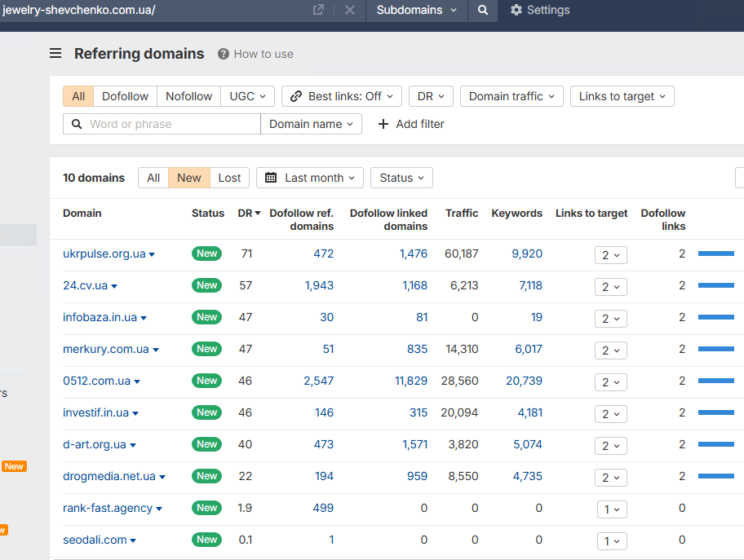Open target URL in new tab icon
Screen dimensions: 744x560
pos(318,10)
